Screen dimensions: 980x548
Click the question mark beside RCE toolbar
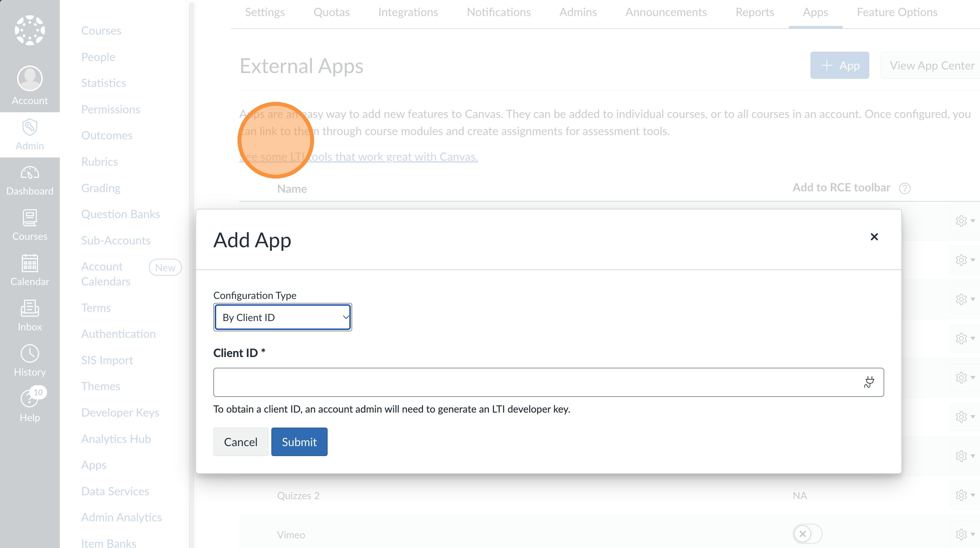click(x=905, y=188)
